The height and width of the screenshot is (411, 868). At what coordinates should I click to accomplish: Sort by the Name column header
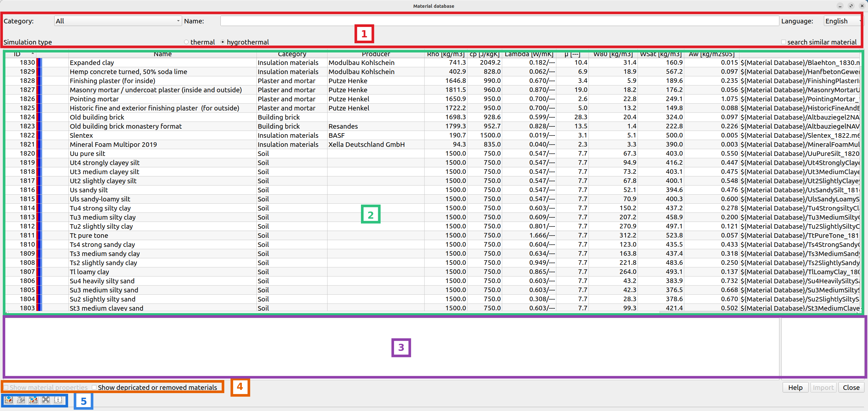pos(162,54)
